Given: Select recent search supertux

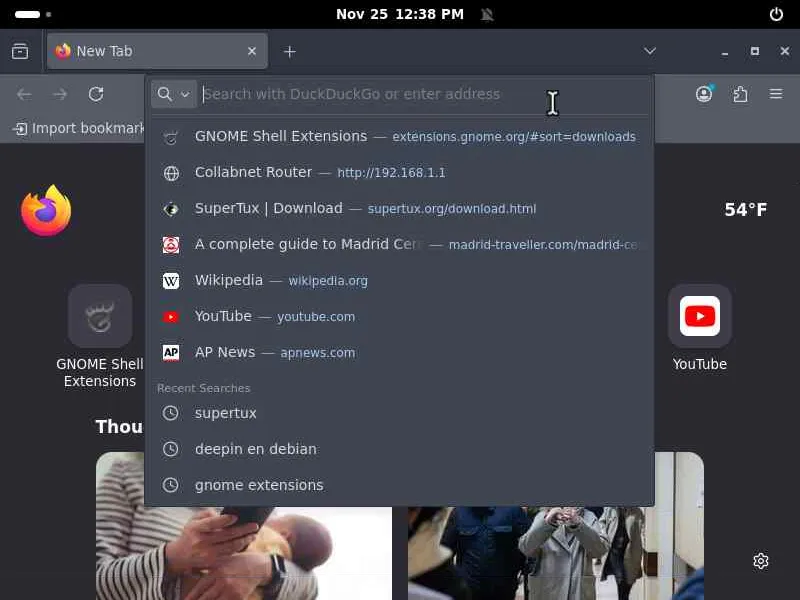Looking at the screenshot, I should [399, 413].
